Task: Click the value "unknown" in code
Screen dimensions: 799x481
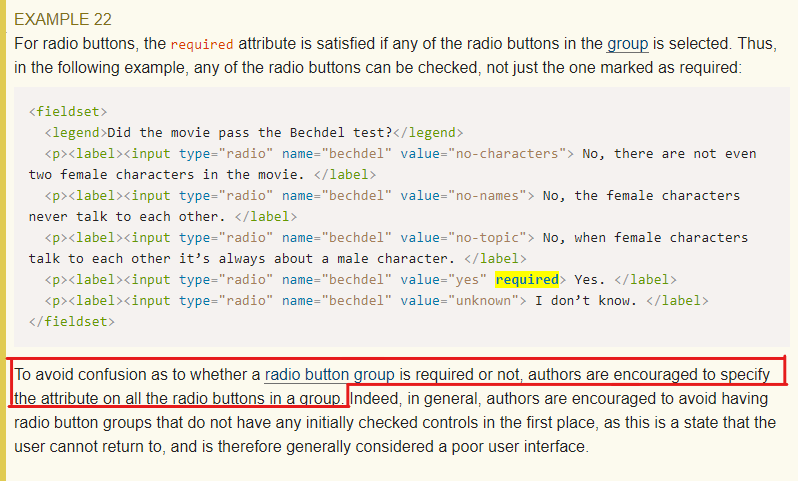Action: [483, 301]
